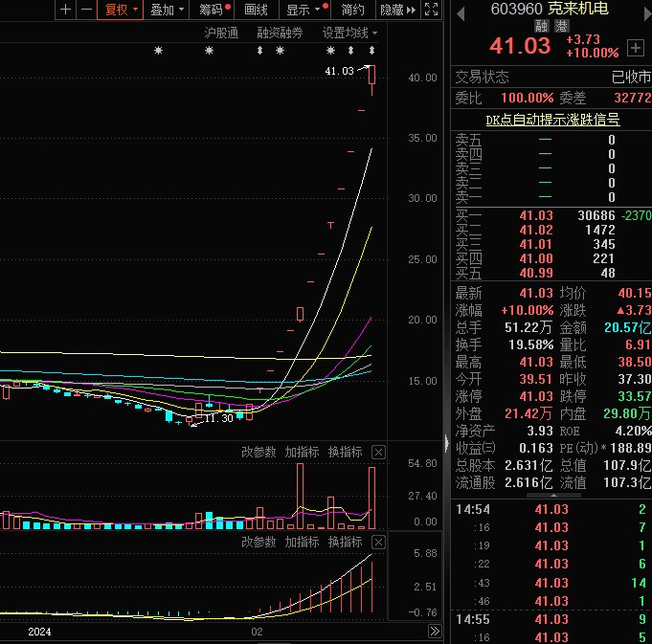The width and height of the screenshot is (652, 644).
Task: Click rightmost up-down arrow event marker
Action: tap(371, 51)
